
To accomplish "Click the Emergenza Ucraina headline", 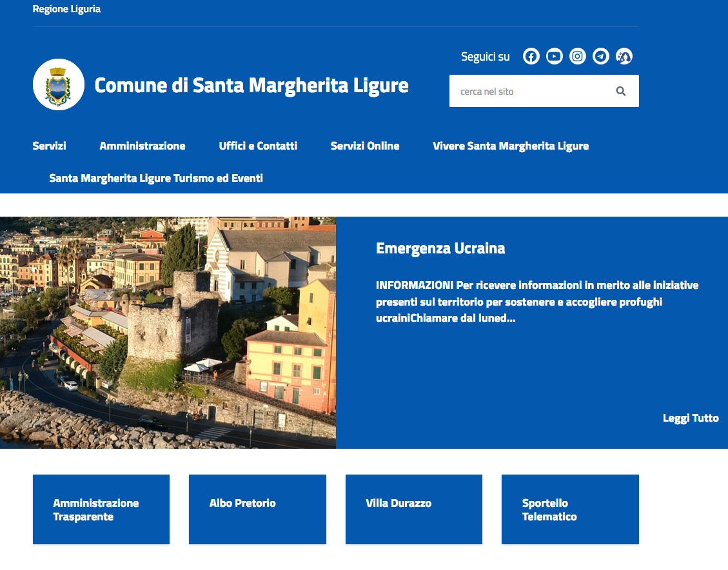I will pos(440,248).
